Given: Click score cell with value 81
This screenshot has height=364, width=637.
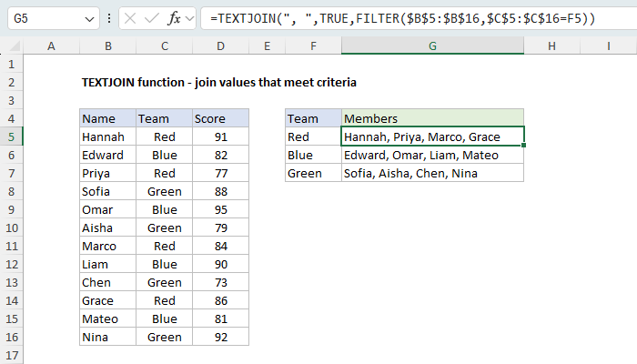Looking at the screenshot, I should [220, 318].
